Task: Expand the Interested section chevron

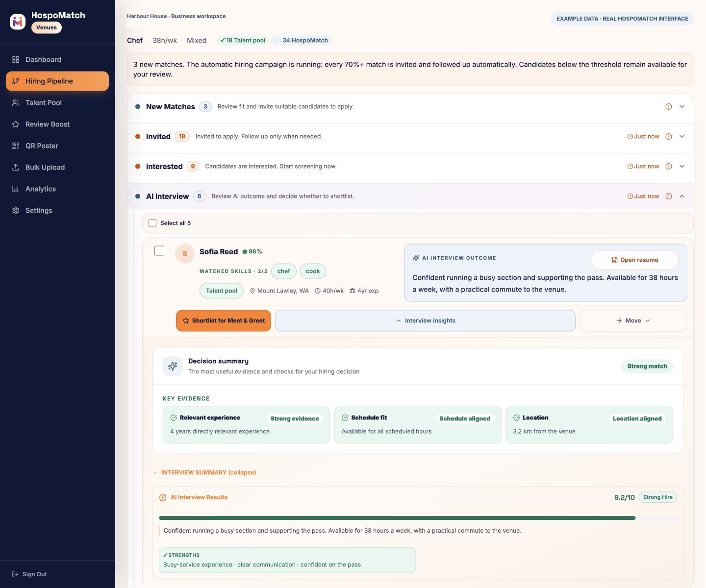Action: 682,167
